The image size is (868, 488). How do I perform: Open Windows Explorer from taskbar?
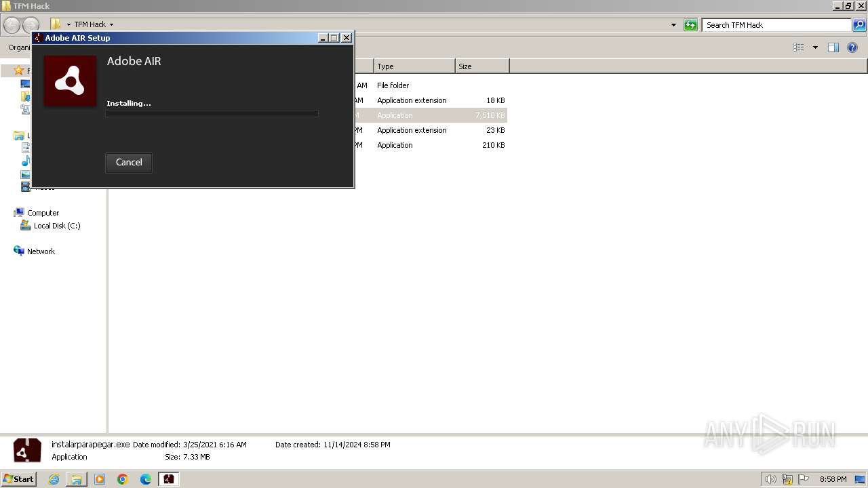point(77,479)
